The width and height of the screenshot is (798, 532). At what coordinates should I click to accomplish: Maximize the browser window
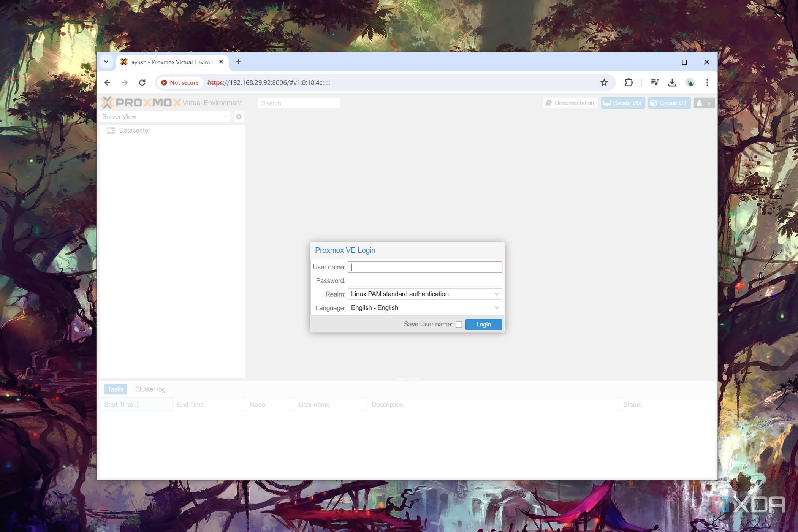pos(684,62)
